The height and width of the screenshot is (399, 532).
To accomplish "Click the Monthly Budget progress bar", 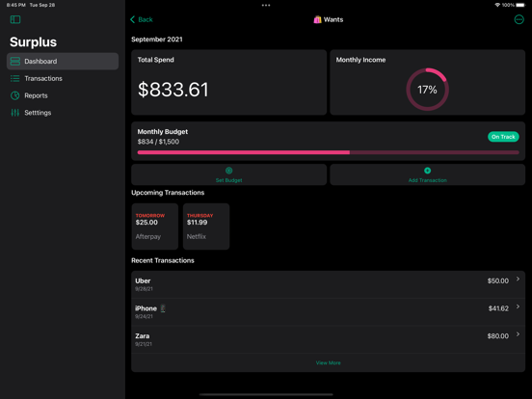I will click(328, 152).
